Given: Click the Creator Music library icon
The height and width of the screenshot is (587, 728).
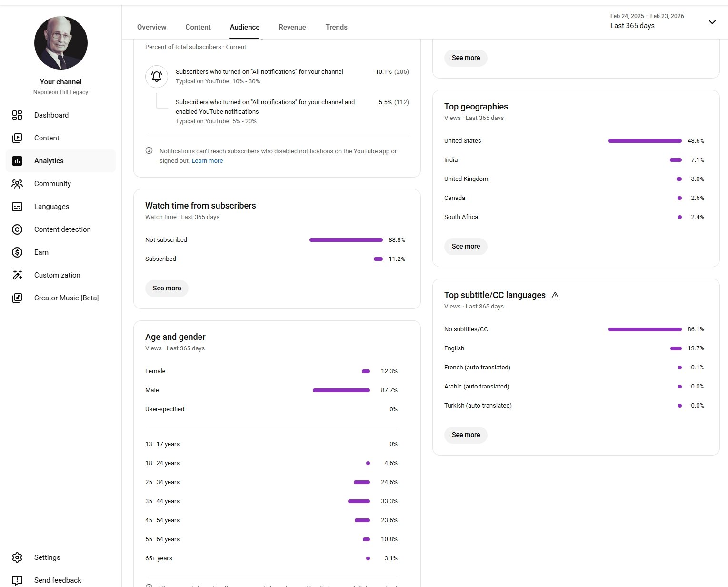Looking at the screenshot, I should [x=17, y=298].
